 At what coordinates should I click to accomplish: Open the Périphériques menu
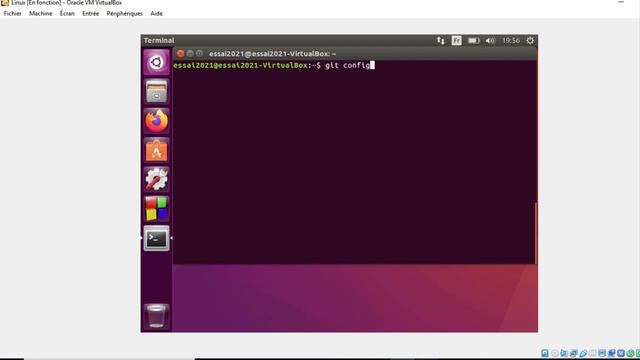pos(124,13)
